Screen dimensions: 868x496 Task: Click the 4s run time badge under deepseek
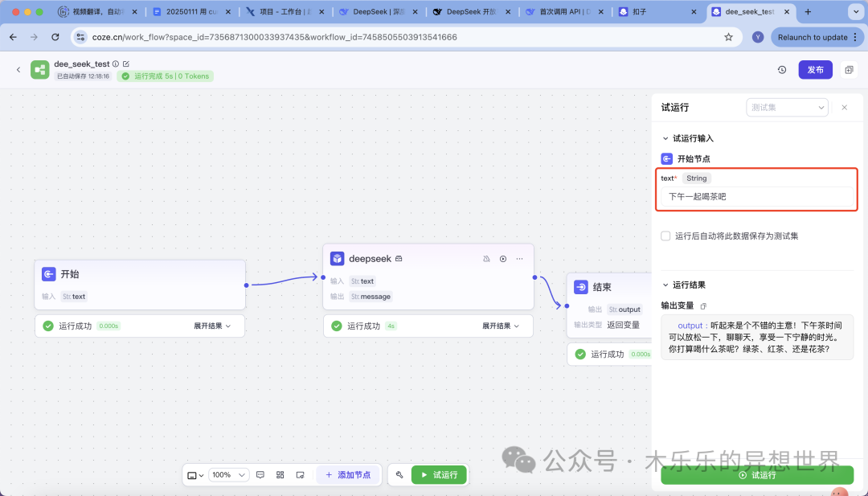391,326
